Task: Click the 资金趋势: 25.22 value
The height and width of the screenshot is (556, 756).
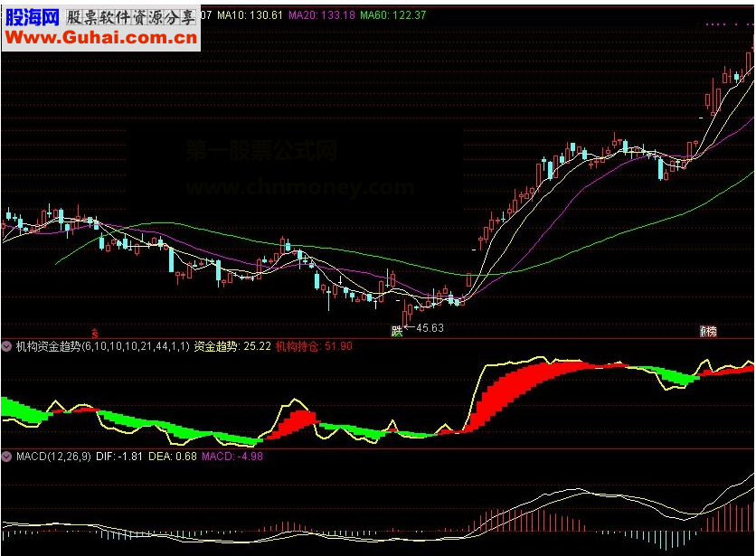Action: 232,346
